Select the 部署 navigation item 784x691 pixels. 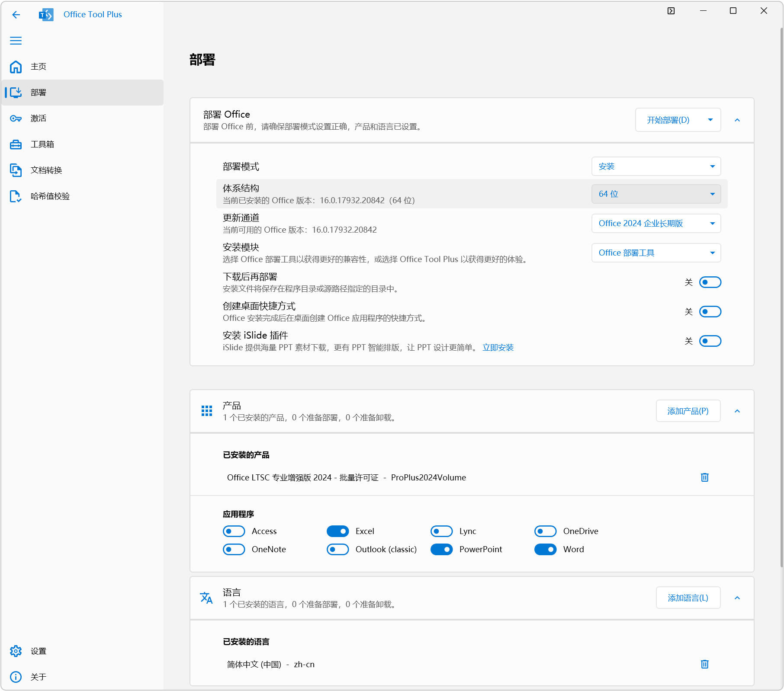[82, 93]
